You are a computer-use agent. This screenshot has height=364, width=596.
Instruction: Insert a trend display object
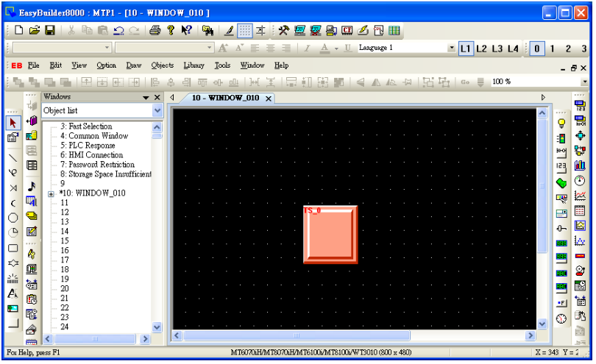[580, 196]
